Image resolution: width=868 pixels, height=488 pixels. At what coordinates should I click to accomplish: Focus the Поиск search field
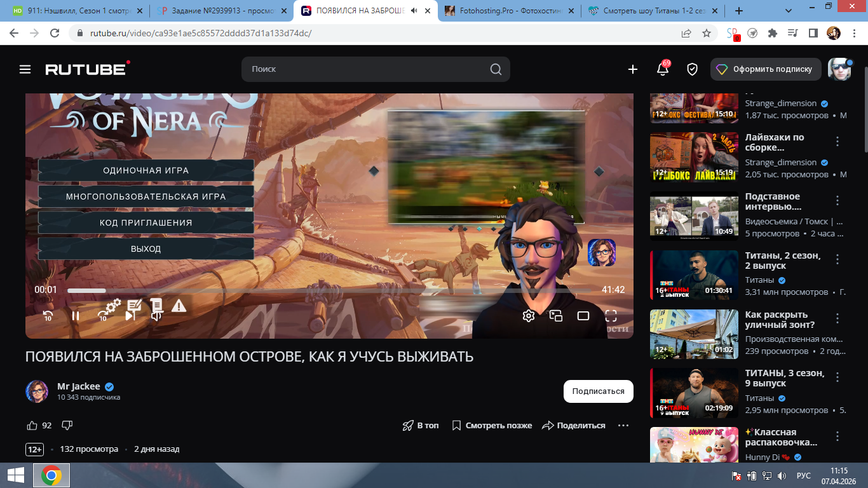[x=376, y=69]
